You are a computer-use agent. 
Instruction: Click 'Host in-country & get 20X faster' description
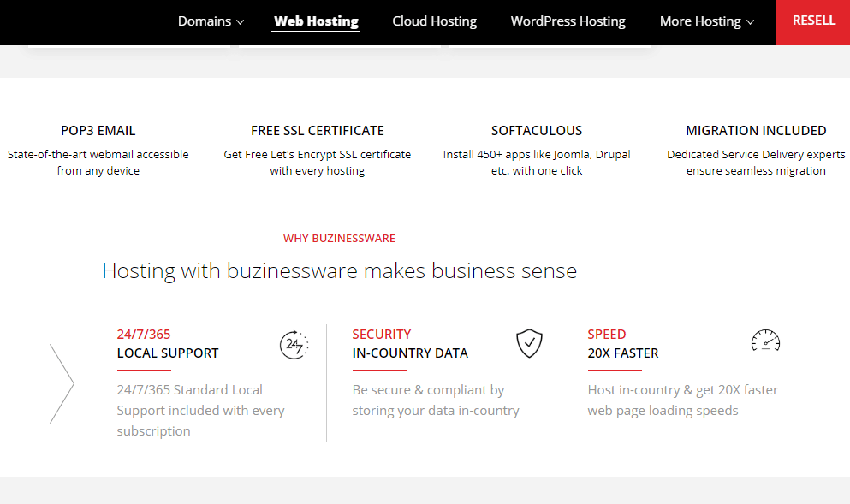[x=682, y=400]
